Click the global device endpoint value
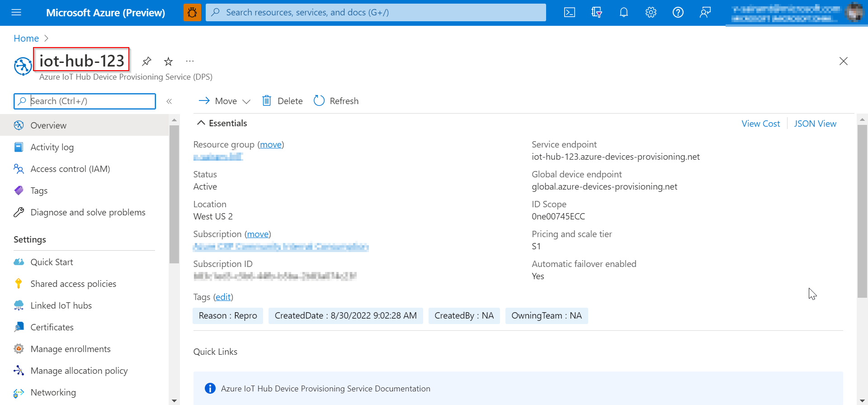The height and width of the screenshot is (405, 868). (604, 186)
